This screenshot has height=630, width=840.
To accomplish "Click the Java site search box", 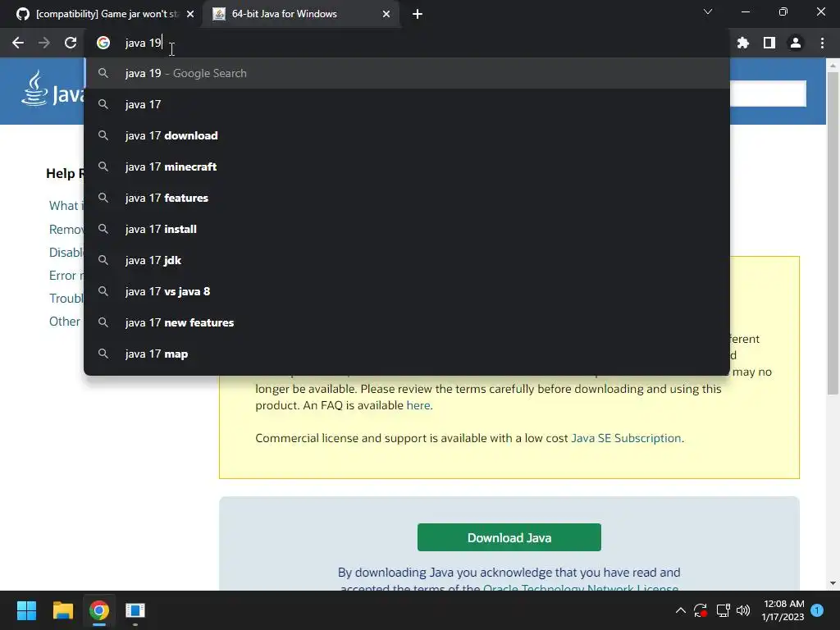I will coord(768,94).
